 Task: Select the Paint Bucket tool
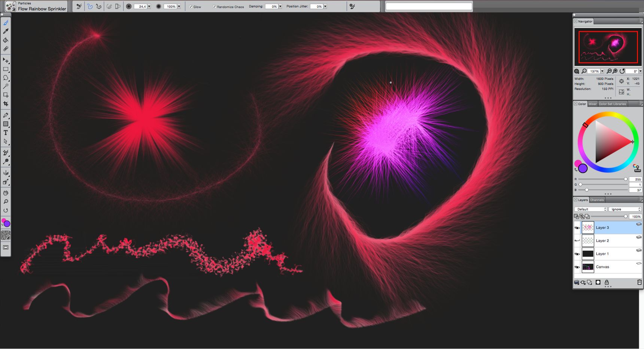(x=6, y=40)
